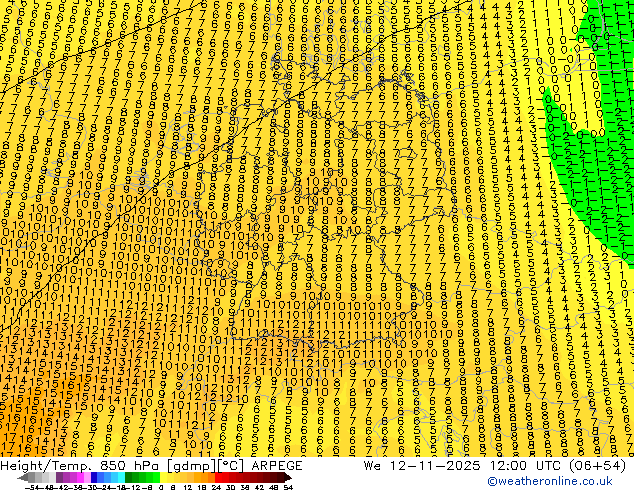Image resolution: width=634 pixels, height=490 pixels.
Task: Click the legend value '54' at right end
Action: coord(288,487)
